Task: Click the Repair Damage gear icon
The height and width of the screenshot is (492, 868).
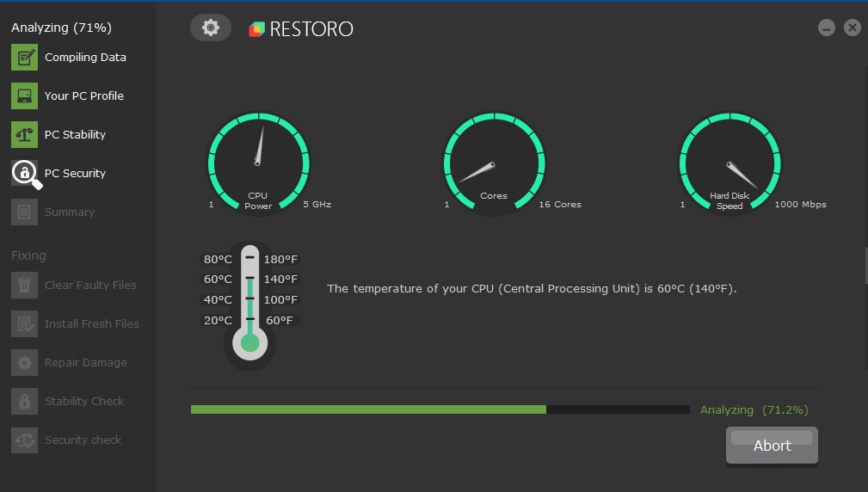Action: tap(24, 362)
